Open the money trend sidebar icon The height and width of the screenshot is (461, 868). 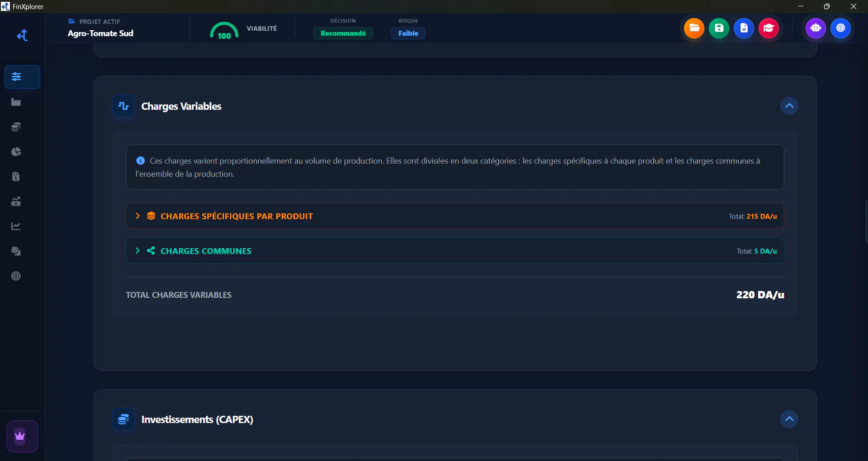click(16, 202)
